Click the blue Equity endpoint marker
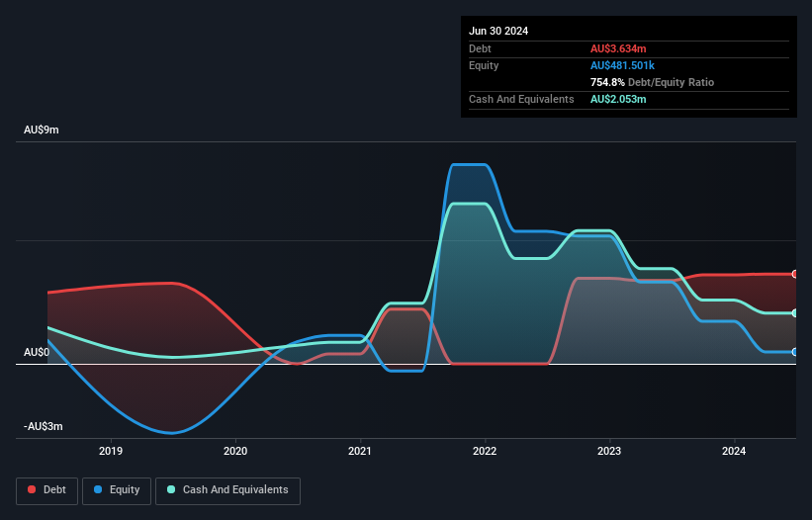The image size is (812, 520). click(x=795, y=352)
